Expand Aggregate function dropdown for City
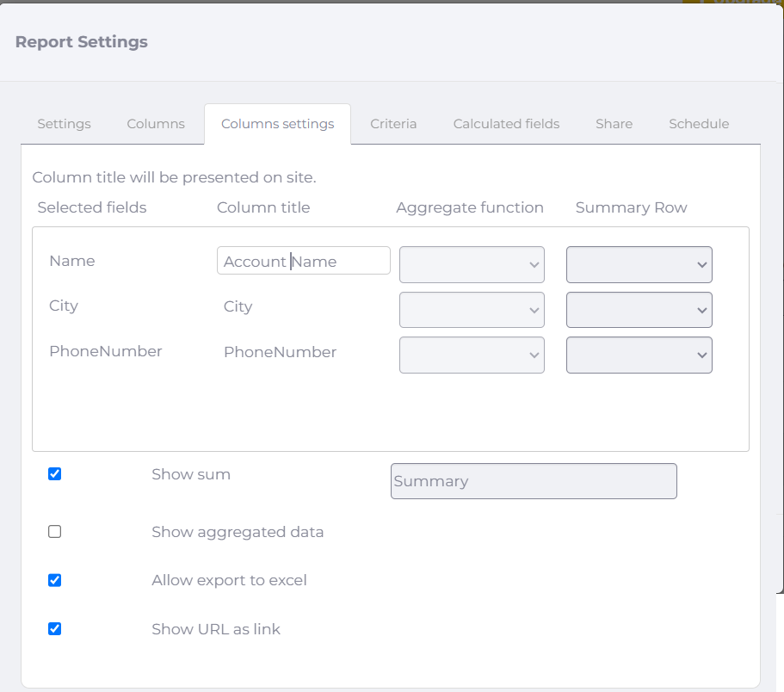Image resolution: width=784 pixels, height=692 pixels. [x=472, y=310]
